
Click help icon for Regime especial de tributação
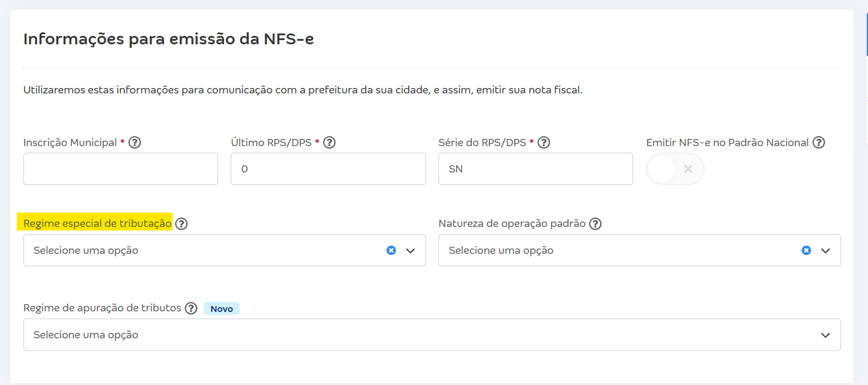(181, 223)
